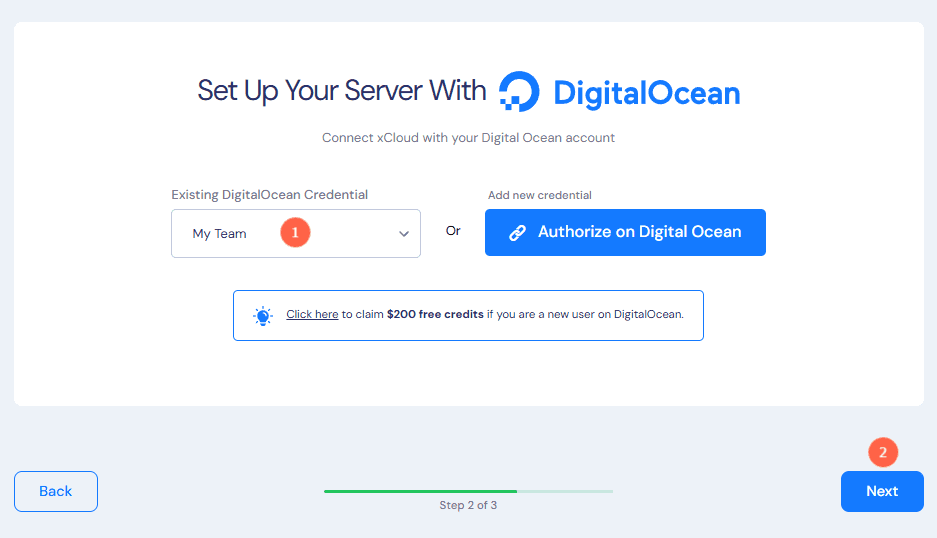Open the 'Click here' free credits link
This screenshot has width=937, height=538.
(x=312, y=314)
